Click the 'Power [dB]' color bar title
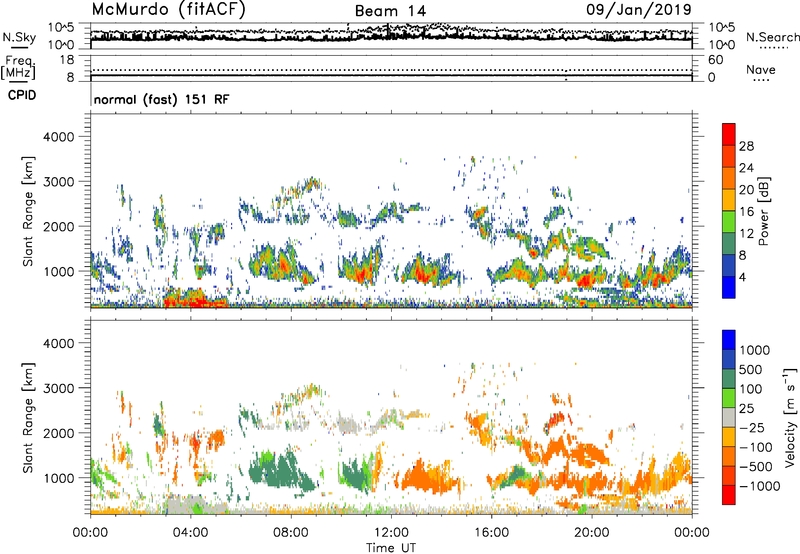 [x=764, y=211]
